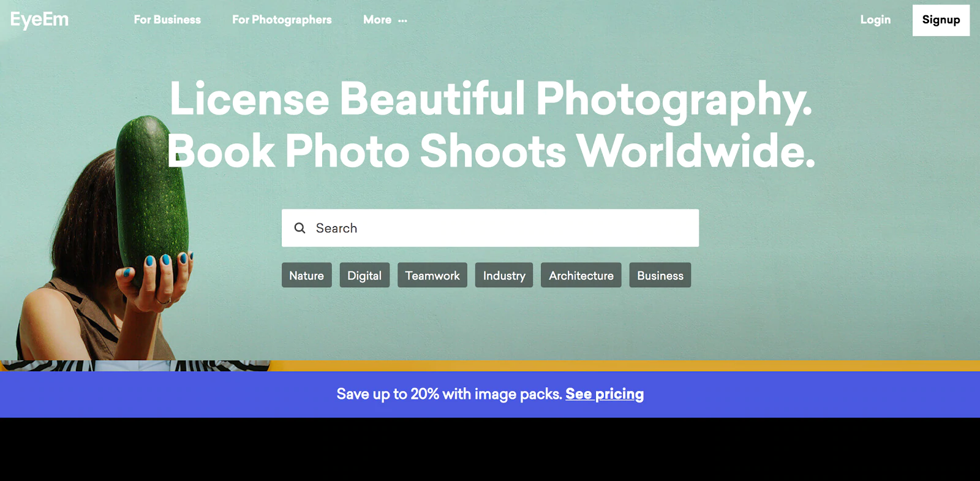
Task: Click the Login link
Action: pyautogui.click(x=875, y=20)
